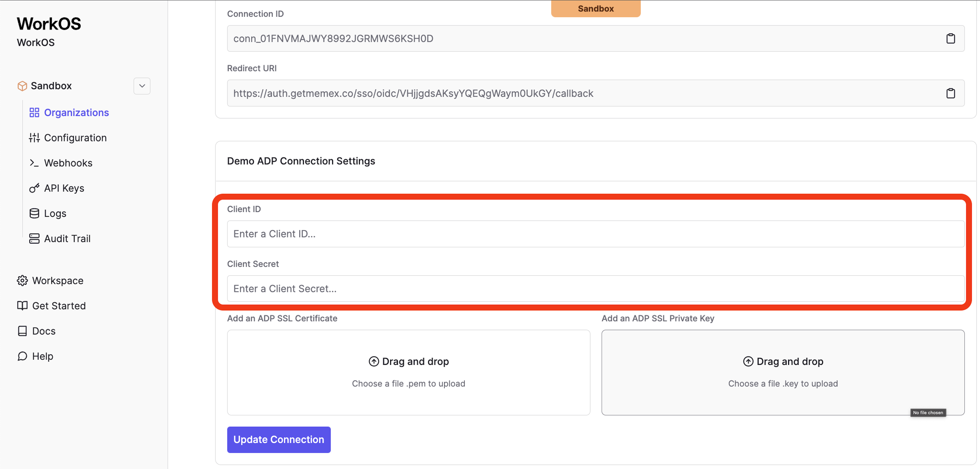The width and height of the screenshot is (980, 469).
Task: Focus the Client Secret input field
Action: coord(595,289)
